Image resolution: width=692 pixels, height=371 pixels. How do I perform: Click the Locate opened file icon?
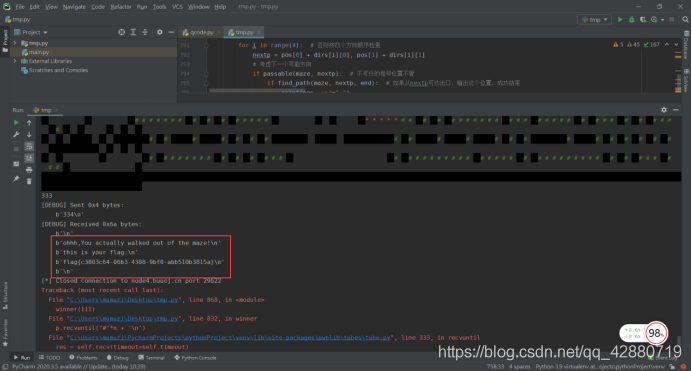point(121,32)
